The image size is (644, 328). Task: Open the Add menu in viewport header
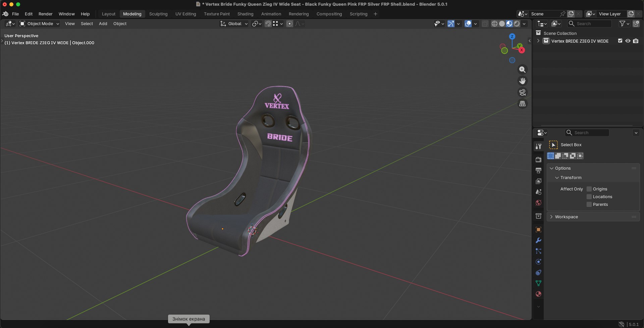pyautogui.click(x=103, y=23)
